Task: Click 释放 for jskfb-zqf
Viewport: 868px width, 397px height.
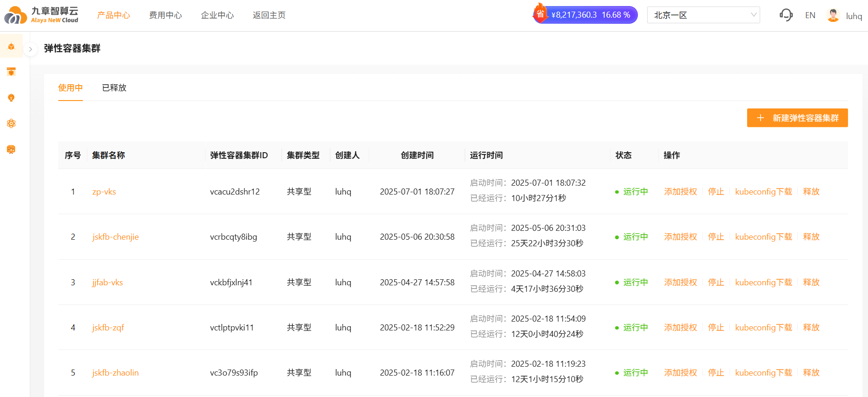Action: 811,328
